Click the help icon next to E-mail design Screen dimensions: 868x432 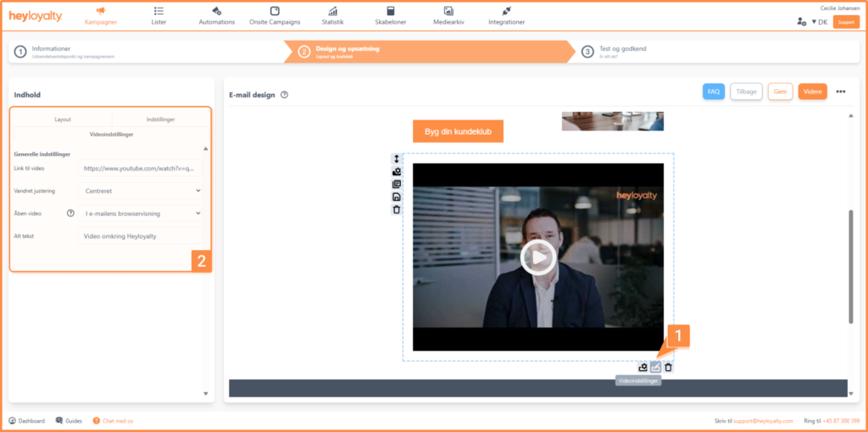[284, 95]
